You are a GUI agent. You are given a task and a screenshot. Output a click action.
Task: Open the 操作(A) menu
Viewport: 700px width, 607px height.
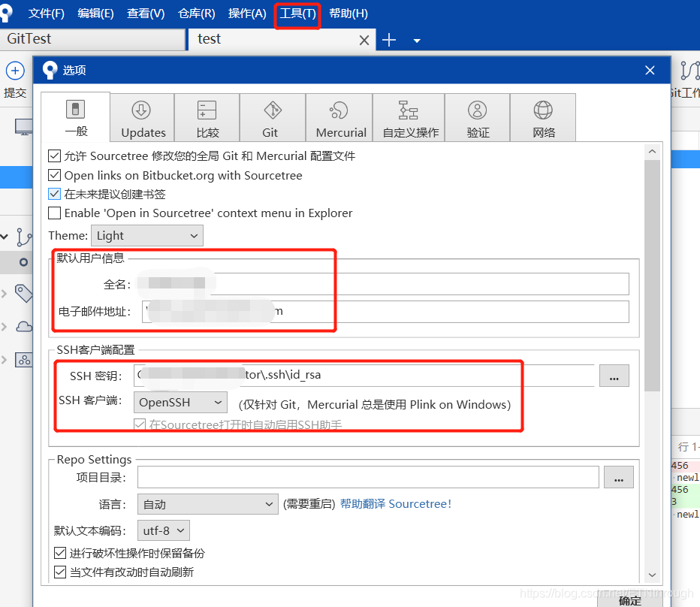tap(247, 14)
